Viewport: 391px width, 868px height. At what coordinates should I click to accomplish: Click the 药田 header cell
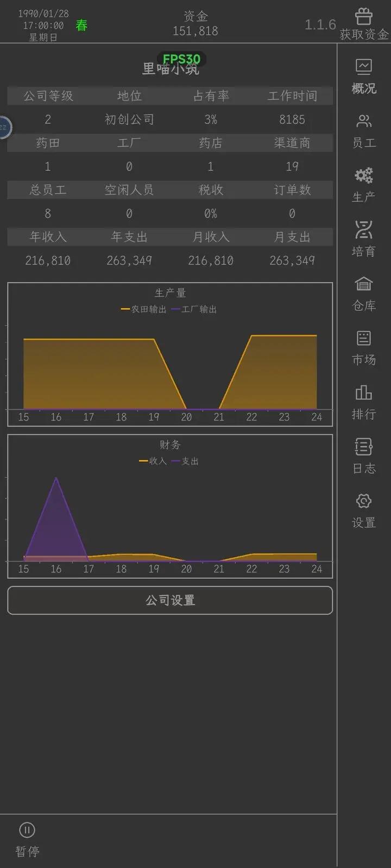pyautogui.click(x=48, y=143)
